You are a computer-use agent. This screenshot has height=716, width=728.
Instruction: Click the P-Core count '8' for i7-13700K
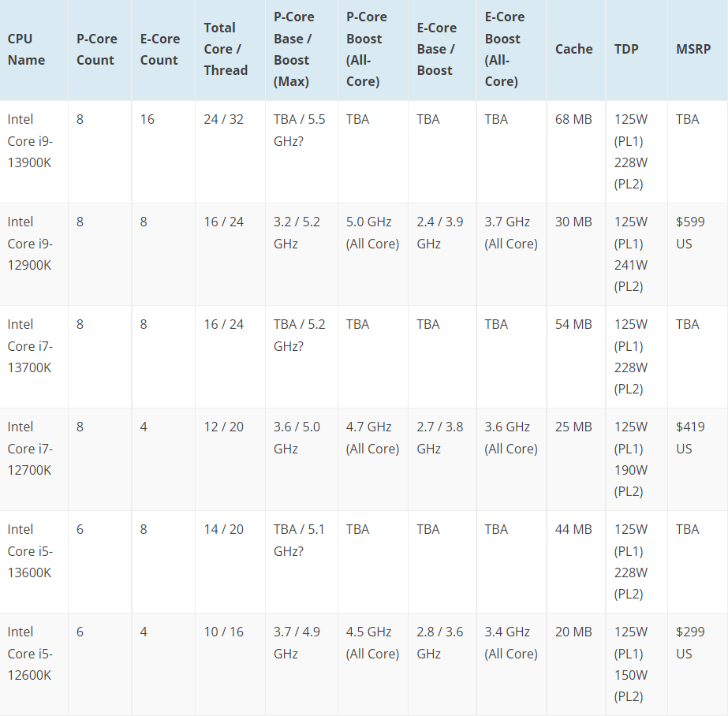click(x=80, y=325)
